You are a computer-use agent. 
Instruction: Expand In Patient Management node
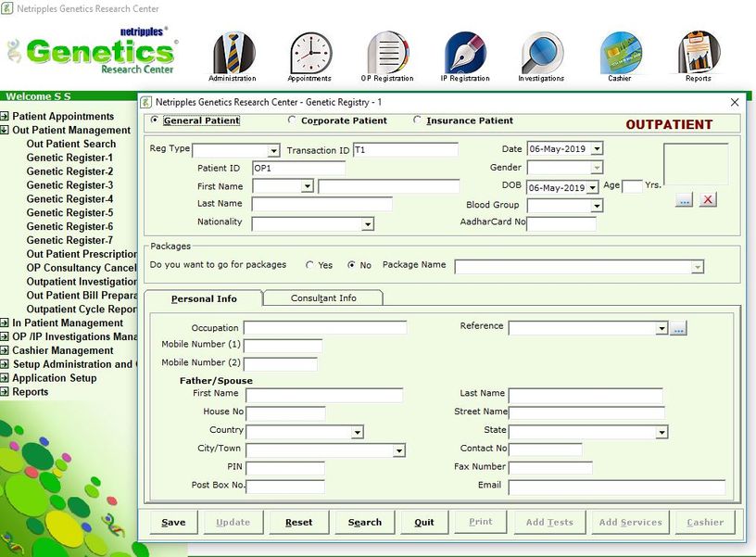tap(5, 323)
